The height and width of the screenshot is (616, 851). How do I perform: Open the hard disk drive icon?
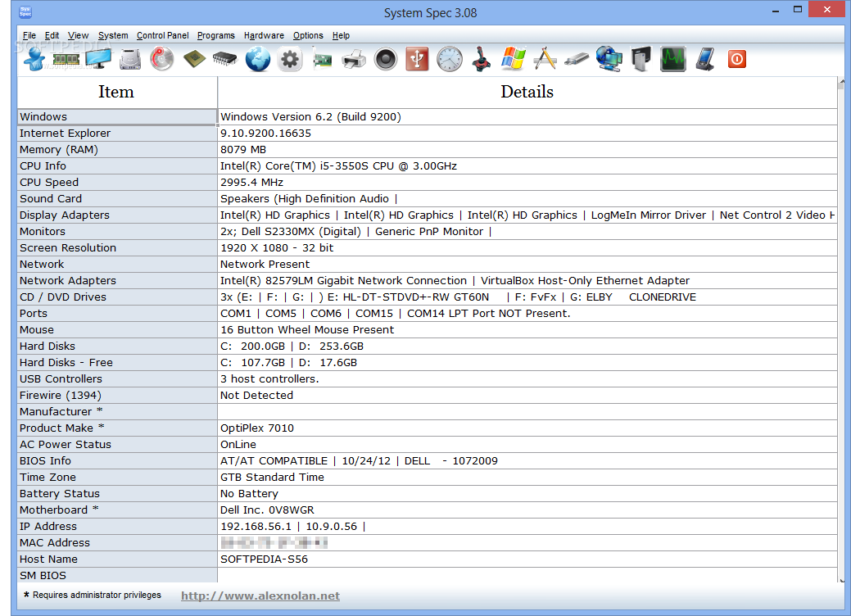130,59
